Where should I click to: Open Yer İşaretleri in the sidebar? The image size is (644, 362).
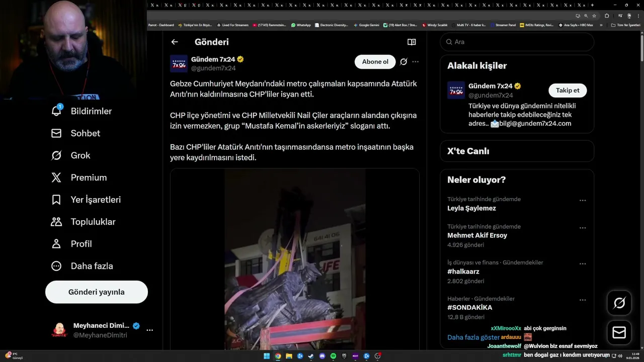click(86, 200)
